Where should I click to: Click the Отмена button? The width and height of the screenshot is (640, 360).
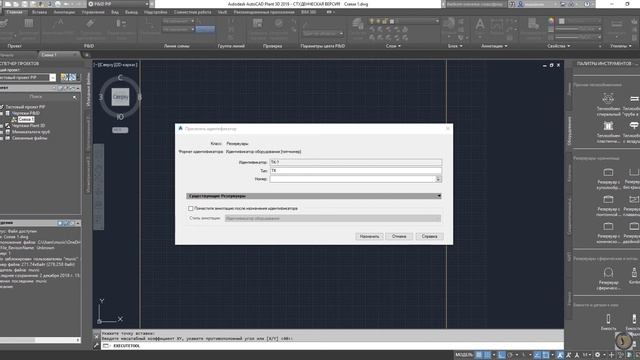[399, 236]
